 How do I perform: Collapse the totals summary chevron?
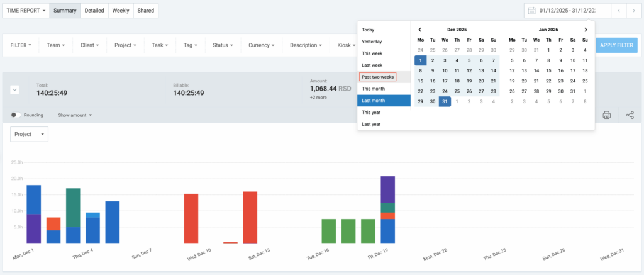click(14, 89)
